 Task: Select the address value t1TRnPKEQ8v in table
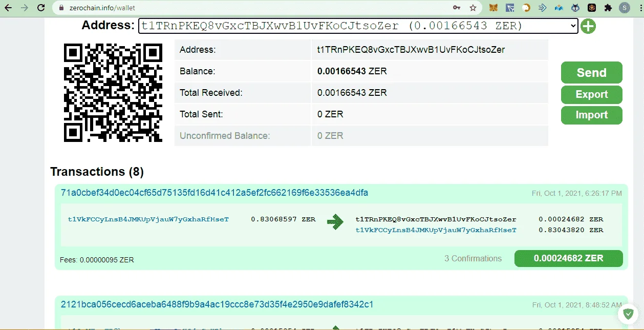click(411, 50)
